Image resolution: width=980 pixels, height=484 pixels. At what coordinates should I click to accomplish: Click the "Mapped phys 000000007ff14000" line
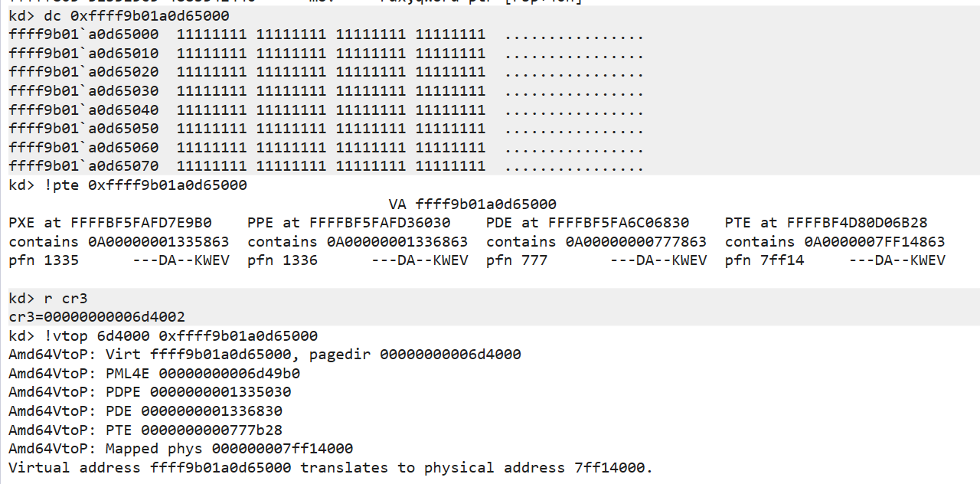181,449
